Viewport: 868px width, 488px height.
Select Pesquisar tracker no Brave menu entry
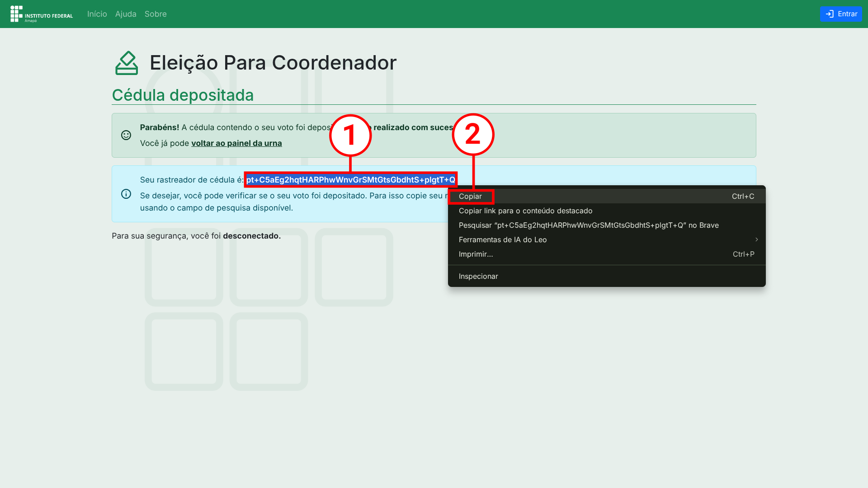(588, 225)
